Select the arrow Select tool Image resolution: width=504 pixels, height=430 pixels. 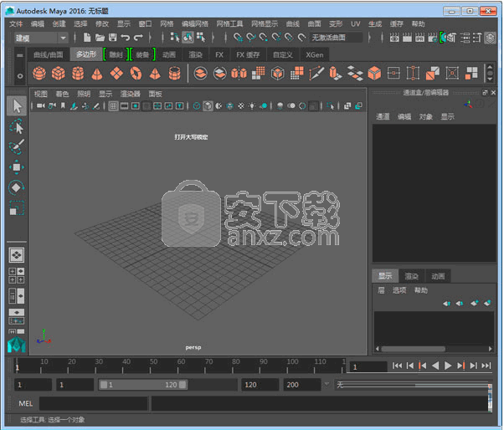pyautogui.click(x=17, y=106)
